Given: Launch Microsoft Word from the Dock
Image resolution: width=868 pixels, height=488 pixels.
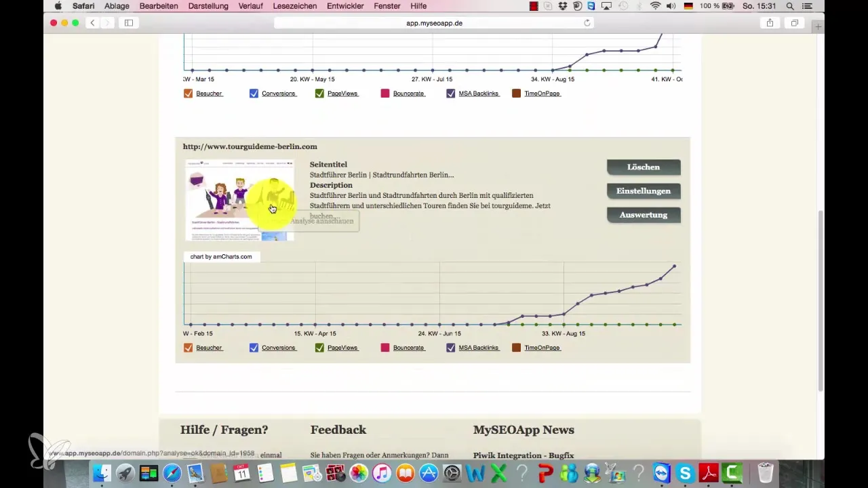Looking at the screenshot, I should 475,472.
